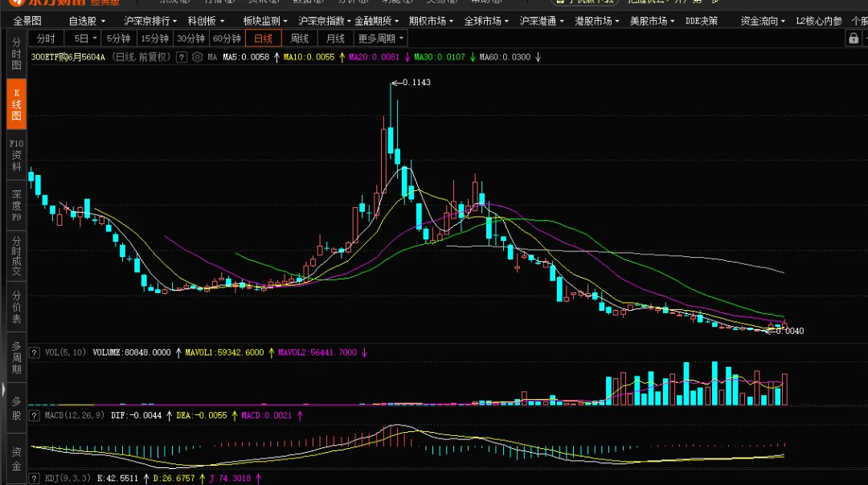
Task: Show 分时成交 from the left sidebar
Action: [16, 256]
